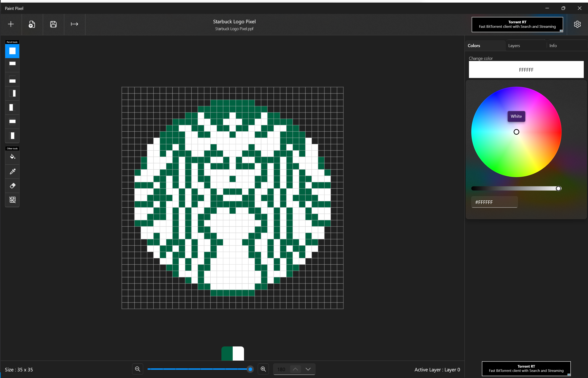Save the Starbuck Logo Pixel project
Viewport: 588px width, 378px height.
click(53, 24)
